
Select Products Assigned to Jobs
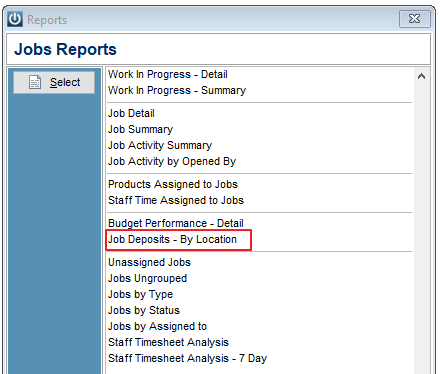click(x=173, y=184)
